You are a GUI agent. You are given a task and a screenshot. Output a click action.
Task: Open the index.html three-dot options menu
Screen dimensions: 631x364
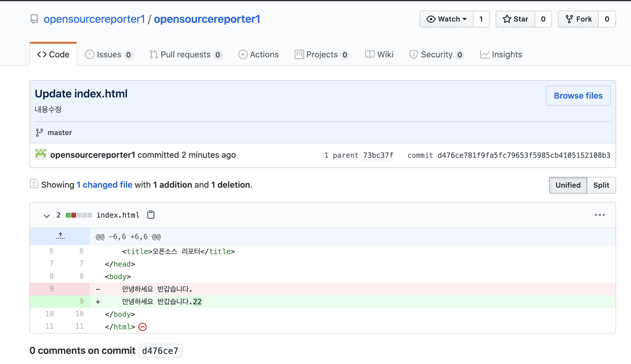click(x=599, y=215)
